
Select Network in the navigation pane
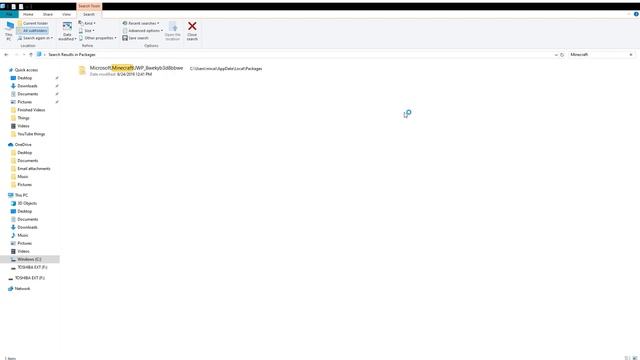22,289
